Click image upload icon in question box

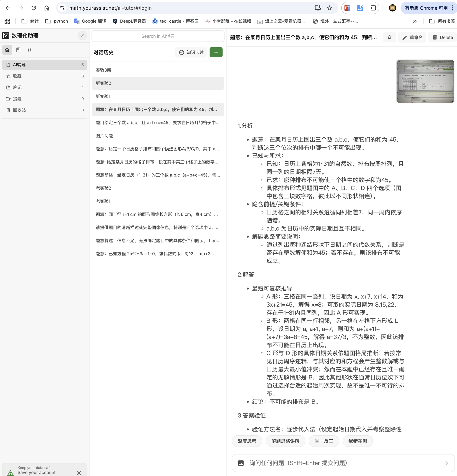click(x=241, y=463)
